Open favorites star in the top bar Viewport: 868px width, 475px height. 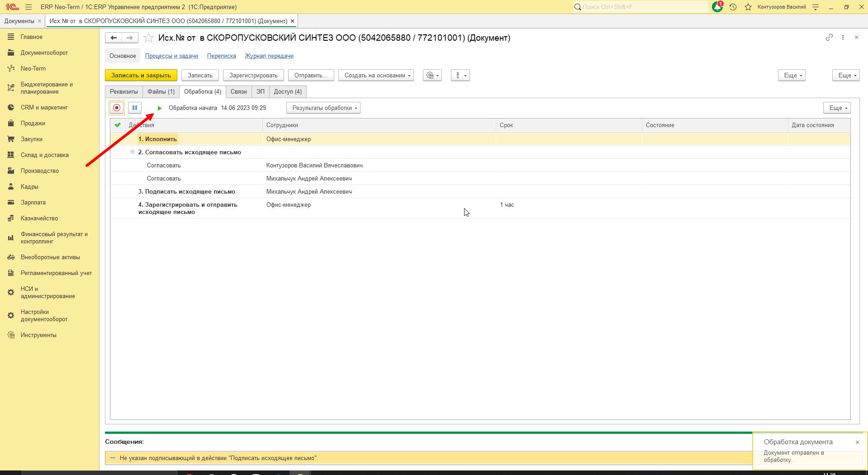(x=748, y=7)
